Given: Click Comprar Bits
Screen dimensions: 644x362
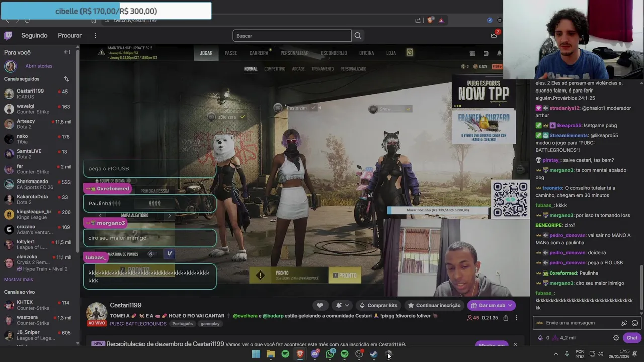Looking at the screenshot, I should coord(378,305).
